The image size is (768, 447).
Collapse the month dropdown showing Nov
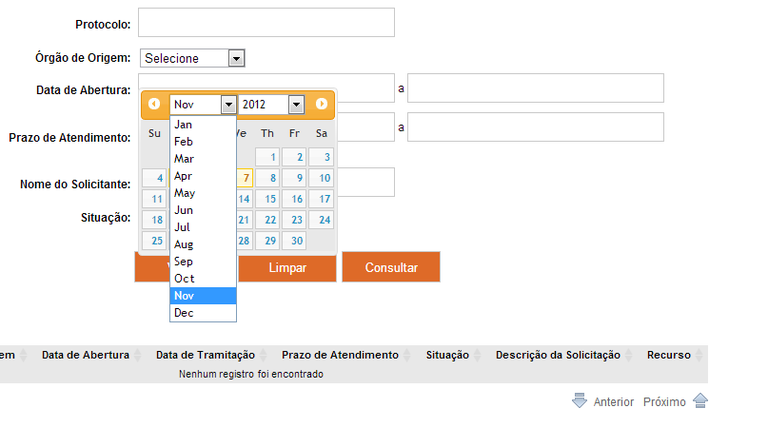click(229, 104)
